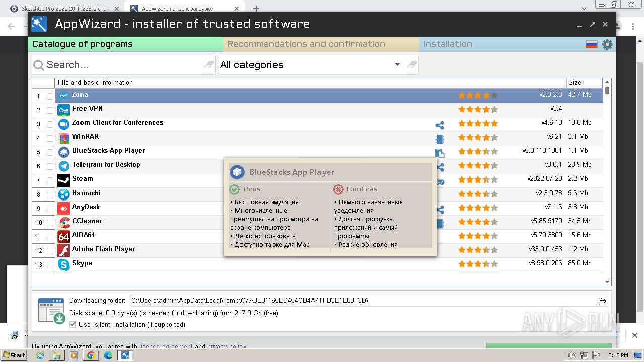Click the Start button
The image size is (644, 362).
pyautogui.click(x=14, y=355)
